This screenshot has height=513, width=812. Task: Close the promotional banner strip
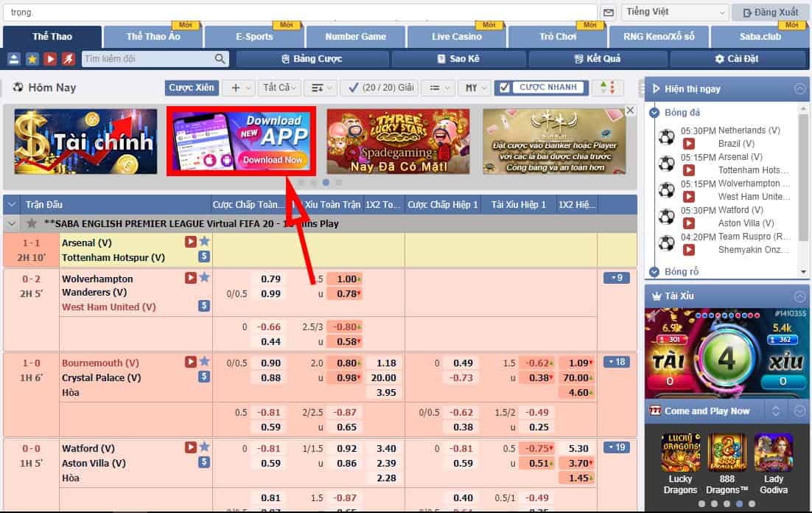click(x=630, y=111)
